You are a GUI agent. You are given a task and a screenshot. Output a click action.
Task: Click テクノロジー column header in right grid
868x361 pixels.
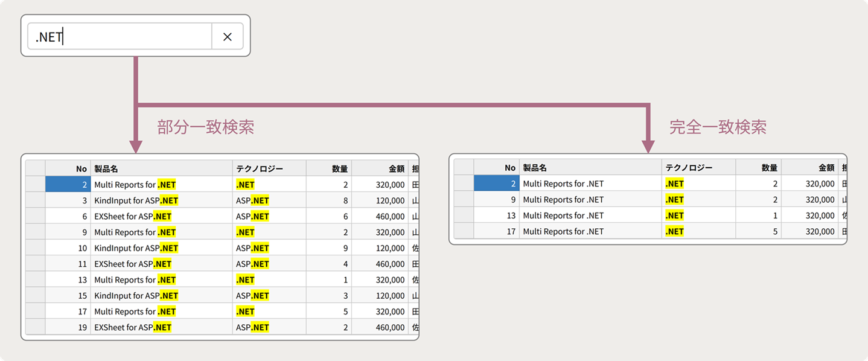click(x=698, y=168)
